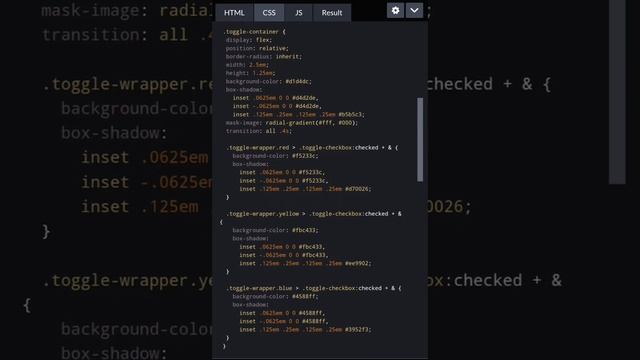Switch to the Result tab
This screenshot has height=360, width=640.
pyautogui.click(x=331, y=13)
